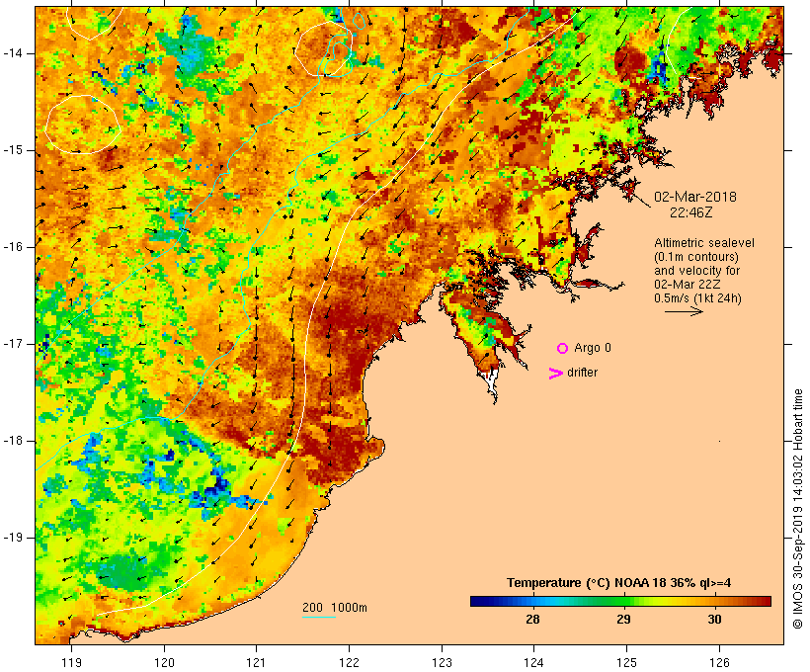The width and height of the screenshot is (810, 672).
Task: Click the latitude label -18
Action: coord(12,441)
